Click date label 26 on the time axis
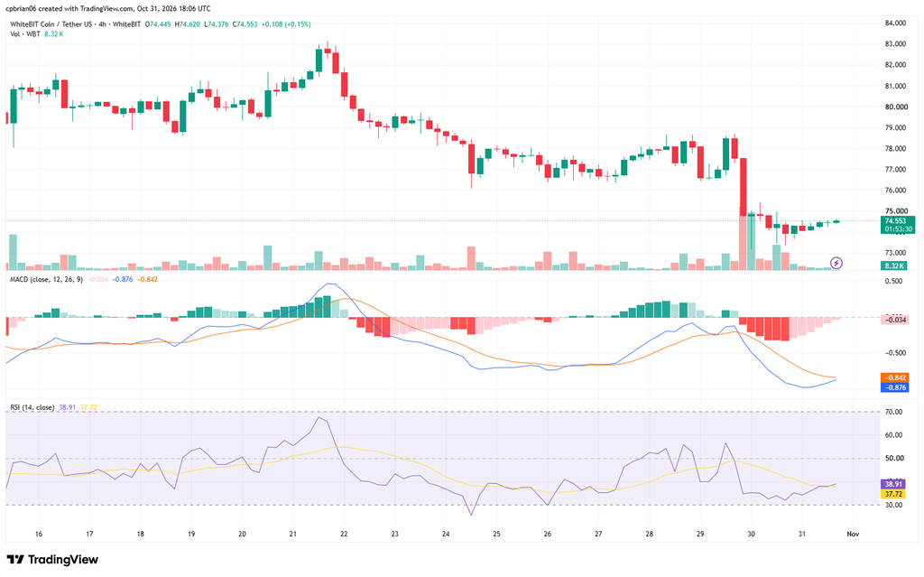Screen dimensions: 924x577 click(x=548, y=534)
